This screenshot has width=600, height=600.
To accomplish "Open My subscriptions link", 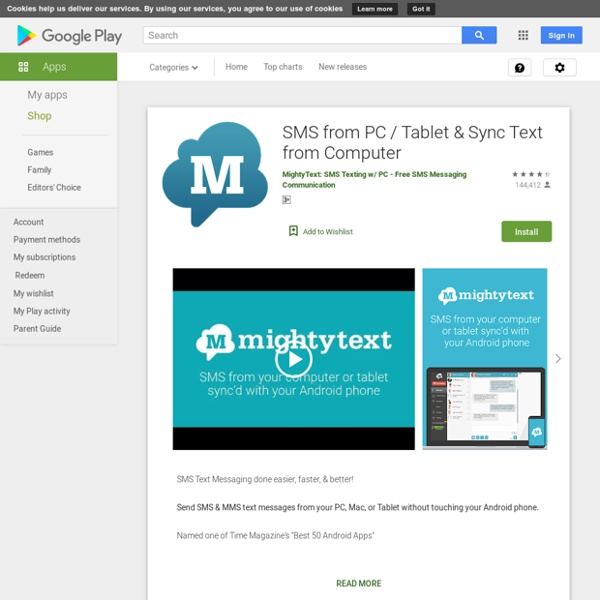I will point(44,257).
